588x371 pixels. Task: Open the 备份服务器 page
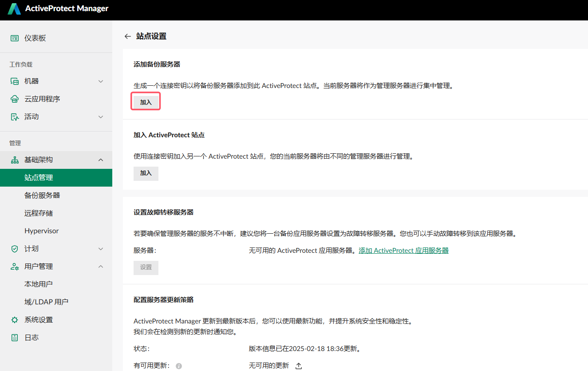point(56,195)
